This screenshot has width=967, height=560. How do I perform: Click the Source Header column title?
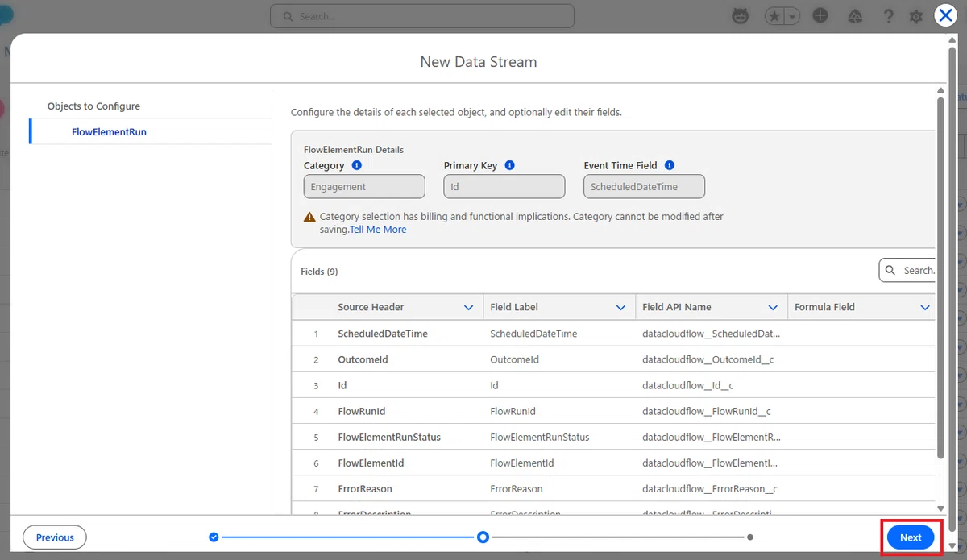tap(371, 307)
